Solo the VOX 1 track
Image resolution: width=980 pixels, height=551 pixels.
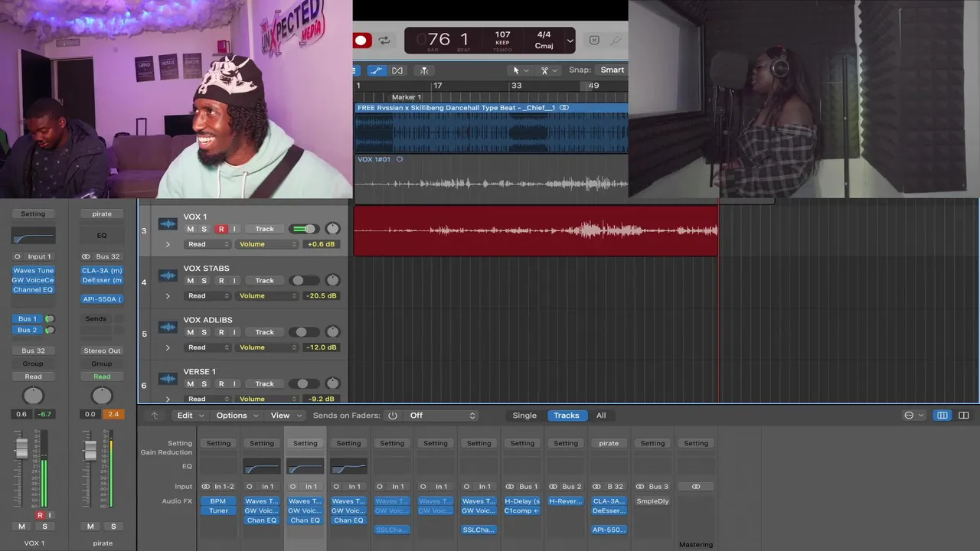tap(204, 229)
